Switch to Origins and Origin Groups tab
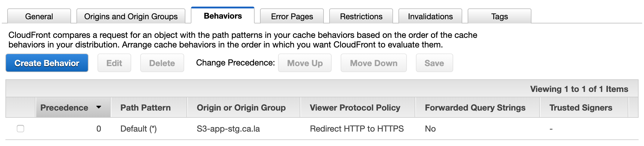 (131, 16)
